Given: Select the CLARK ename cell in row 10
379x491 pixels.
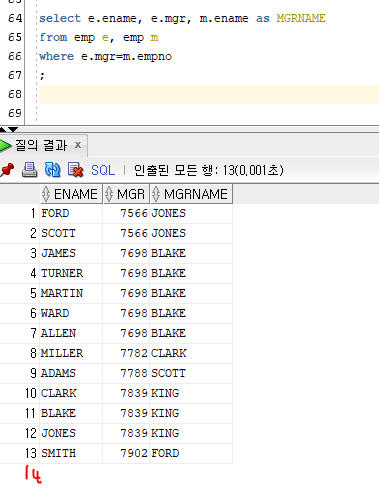Looking at the screenshot, I should pyautogui.click(x=71, y=393).
